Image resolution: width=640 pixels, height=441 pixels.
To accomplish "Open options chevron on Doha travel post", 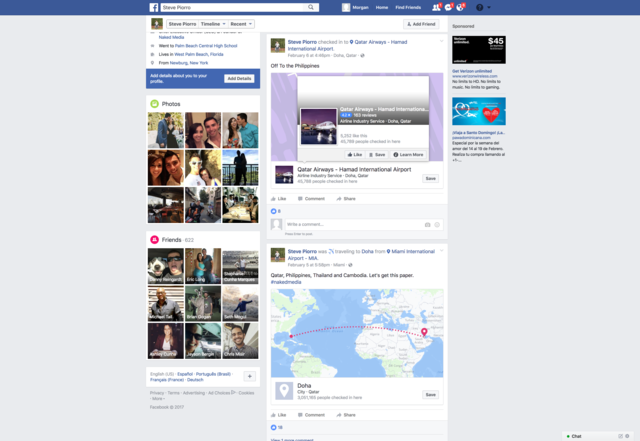I will (441, 250).
